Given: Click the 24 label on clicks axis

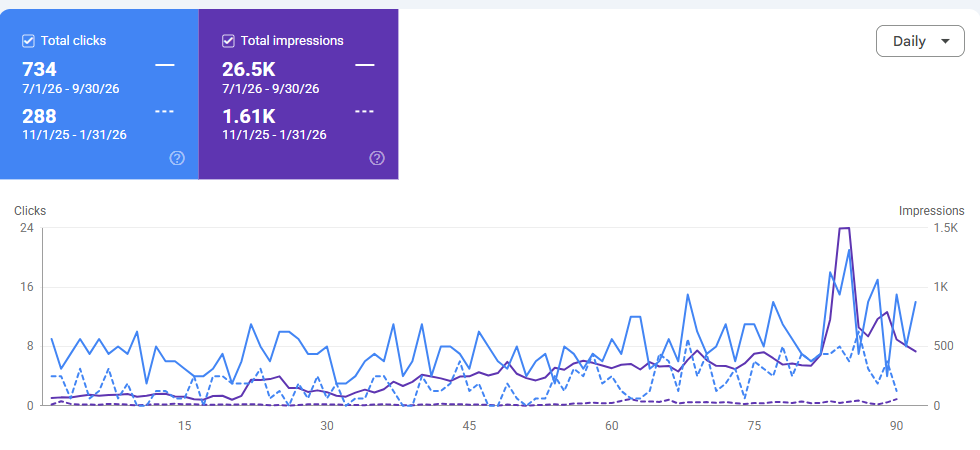Looking at the screenshot, I should coord(26,228).
